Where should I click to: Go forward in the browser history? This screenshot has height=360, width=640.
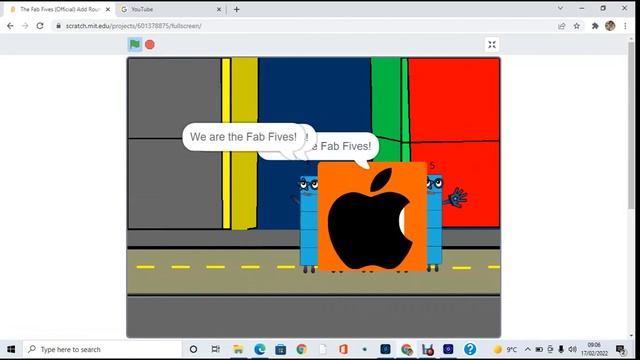(x=25, y=26)
